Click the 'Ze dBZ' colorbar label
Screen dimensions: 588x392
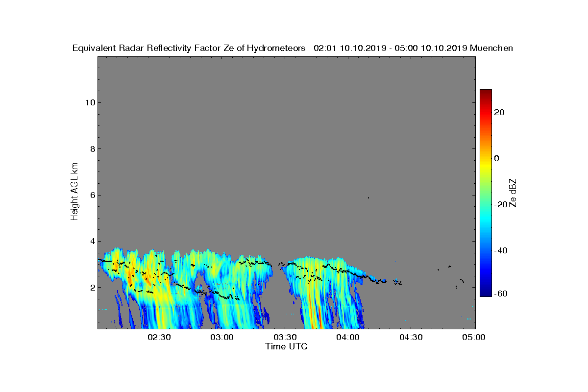click(513, 193)
